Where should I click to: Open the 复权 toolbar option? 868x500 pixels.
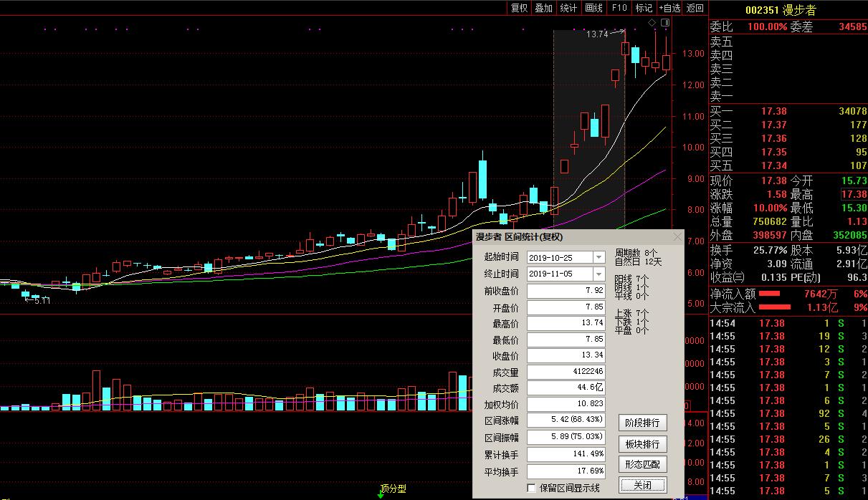[x=519, y=8]
